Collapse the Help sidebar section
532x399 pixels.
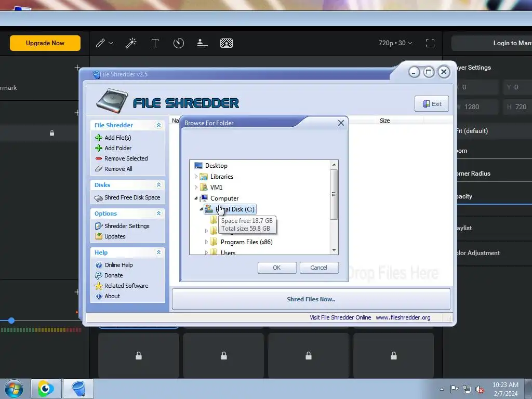coord(158,252)
